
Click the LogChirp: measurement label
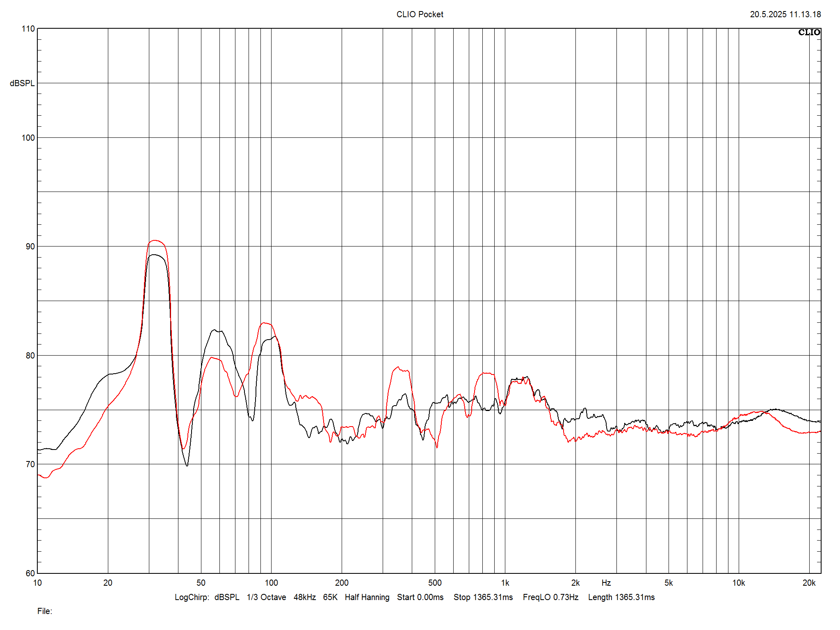[x=192, y=597]
